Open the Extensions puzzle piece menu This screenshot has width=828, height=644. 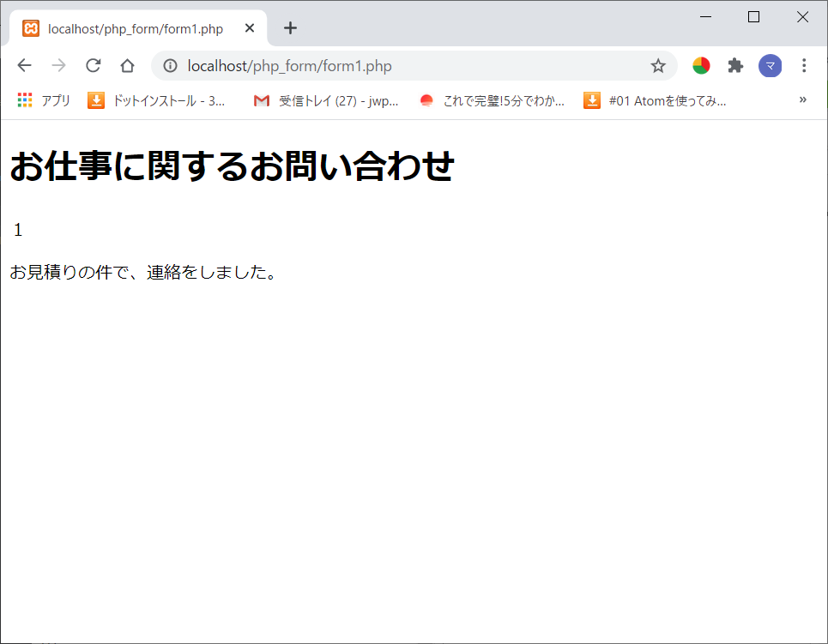(735, 65)
